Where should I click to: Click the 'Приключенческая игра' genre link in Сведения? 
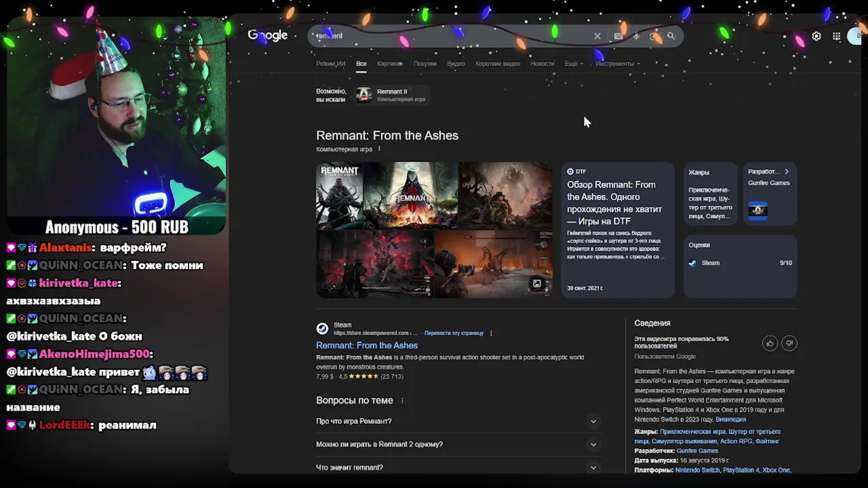(692, 432)
